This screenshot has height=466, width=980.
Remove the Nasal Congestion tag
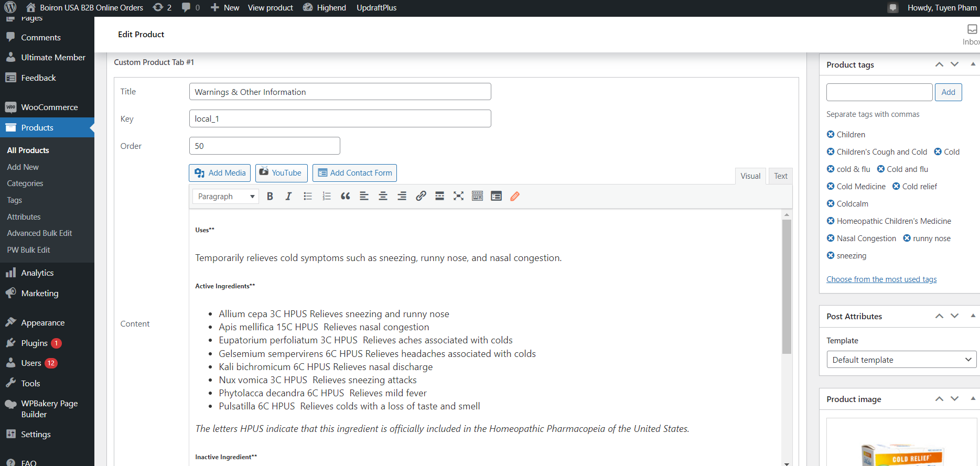tap(831, 238)
